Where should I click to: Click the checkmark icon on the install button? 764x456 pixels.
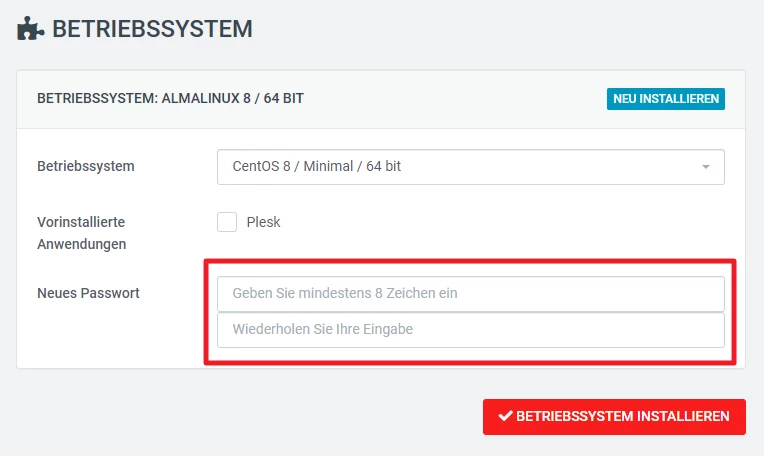click(x=505, y=416)
